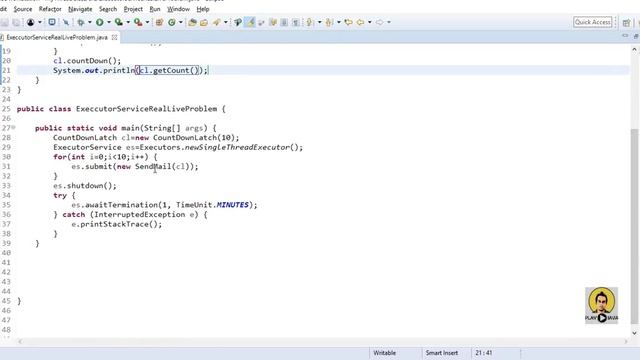Screen dimensions: 640x360
Task: Click the vertical scrollbar down arrow
Action: [634, 333]
